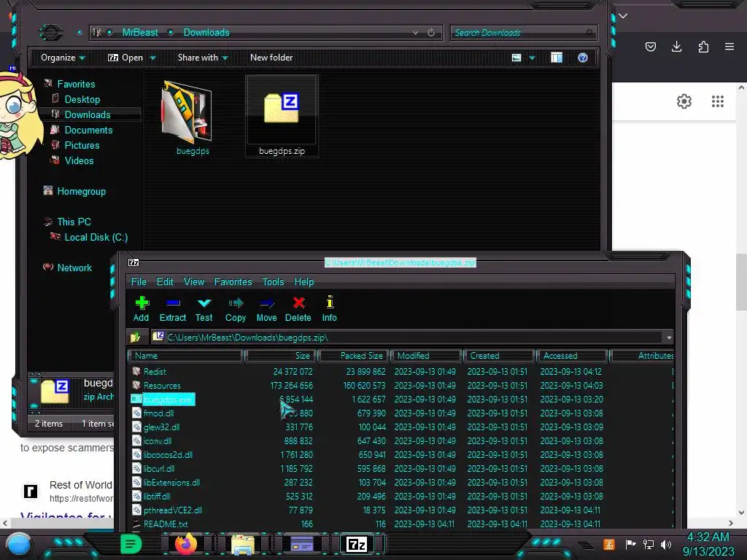Viewport: 747px width, 560px height.
Task: Open the 7-Zip Help menu
Action: [304, 282]
